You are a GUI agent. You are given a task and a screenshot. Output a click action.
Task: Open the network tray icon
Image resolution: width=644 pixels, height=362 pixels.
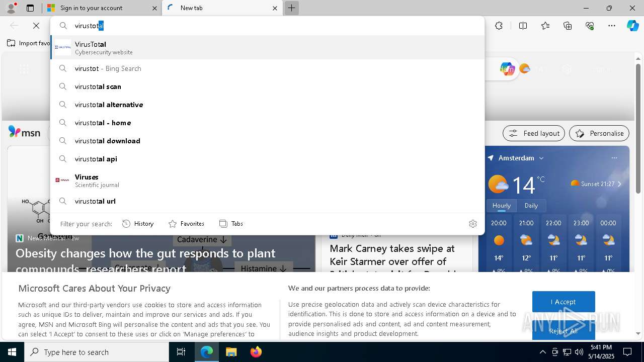coord(567,352)
